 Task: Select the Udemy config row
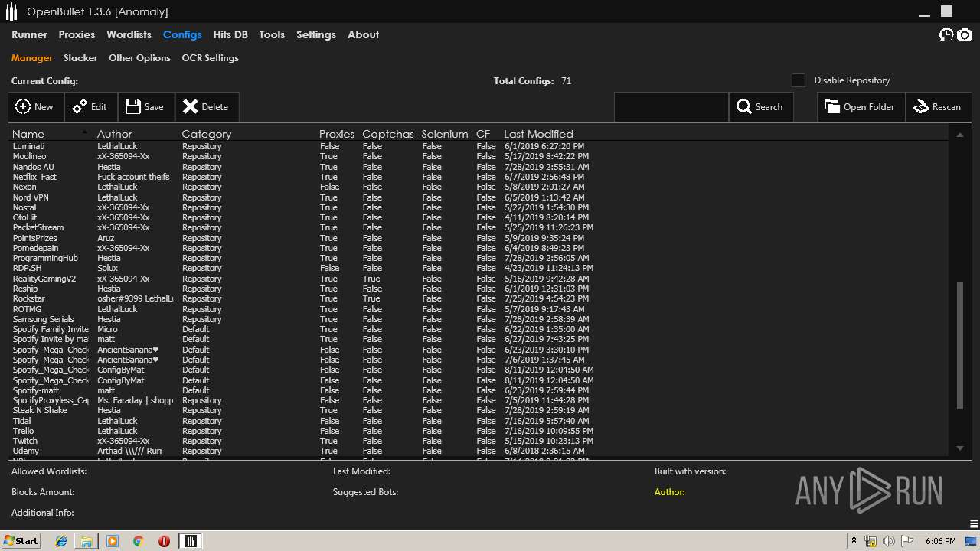click(480, 452)
